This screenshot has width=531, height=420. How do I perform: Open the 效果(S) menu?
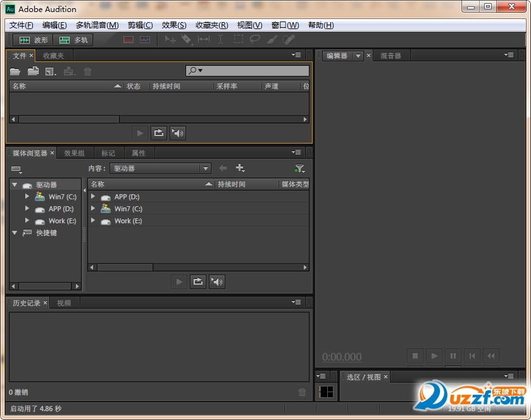point(174,25)
